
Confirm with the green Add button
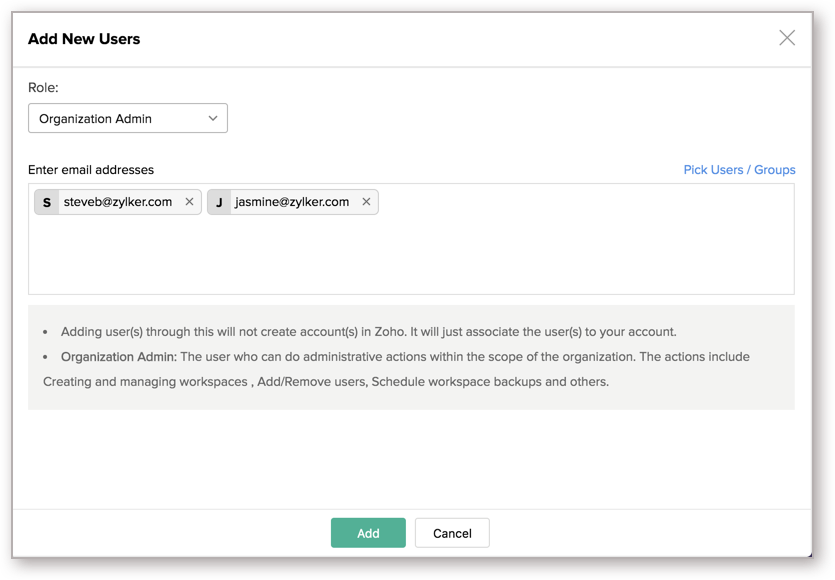[368, 533]
